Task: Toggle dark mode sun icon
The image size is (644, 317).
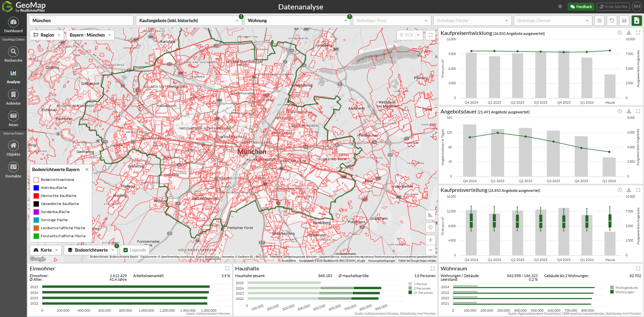Action: (560, 7)
